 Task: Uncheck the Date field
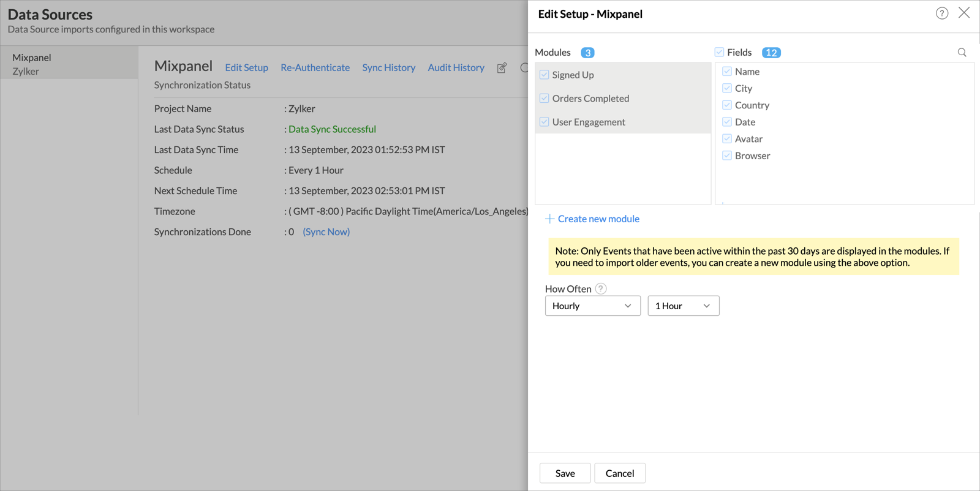(x=727, y=122)
